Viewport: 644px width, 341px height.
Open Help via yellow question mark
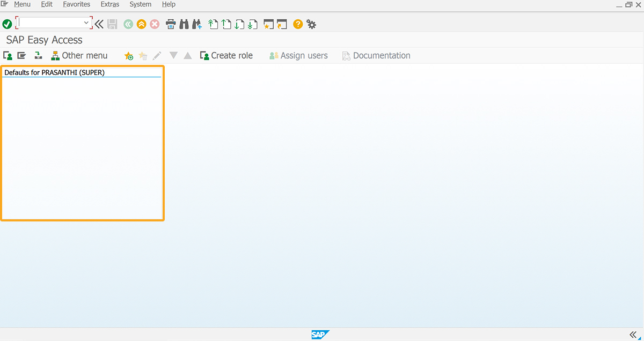298,24
